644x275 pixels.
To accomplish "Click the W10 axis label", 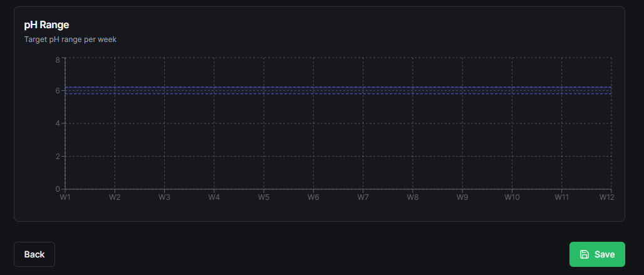I will (512, 197).
